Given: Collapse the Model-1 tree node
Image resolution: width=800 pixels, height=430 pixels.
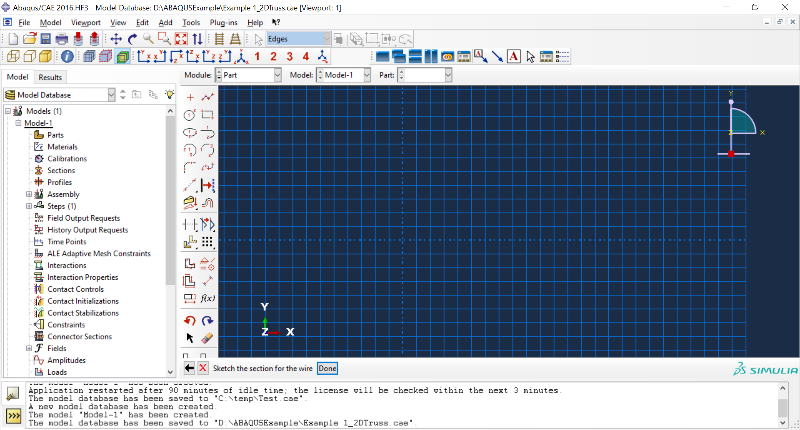Looking at the screenshot, I should click(18, 123).
